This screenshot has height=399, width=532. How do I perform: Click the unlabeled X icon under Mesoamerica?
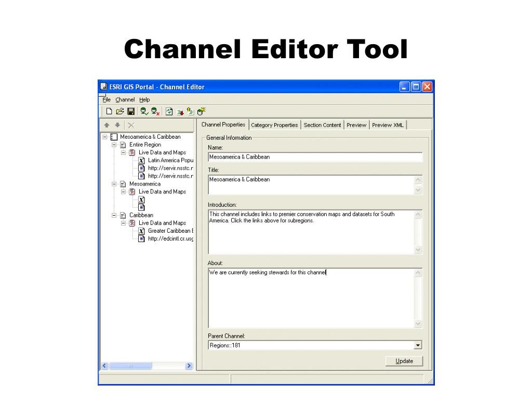point(142,200)
